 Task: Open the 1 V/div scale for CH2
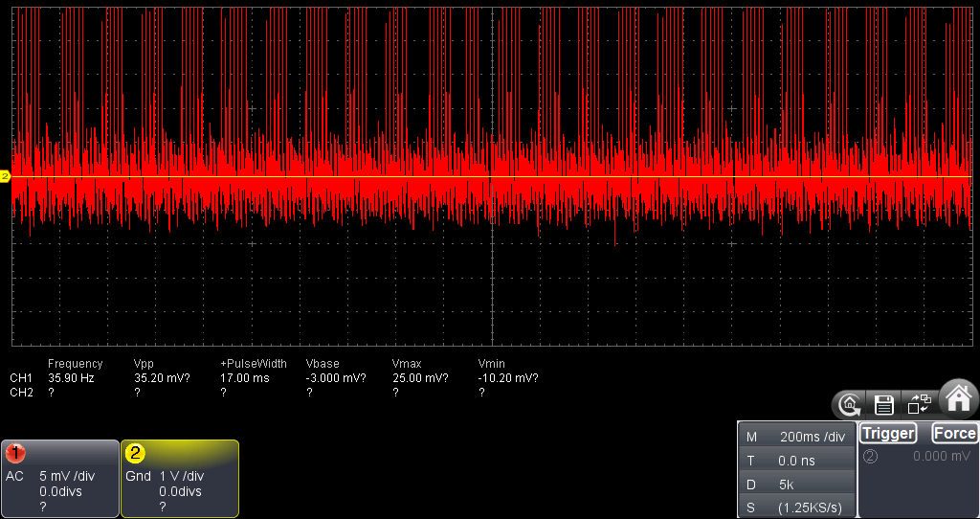point(182,476)
